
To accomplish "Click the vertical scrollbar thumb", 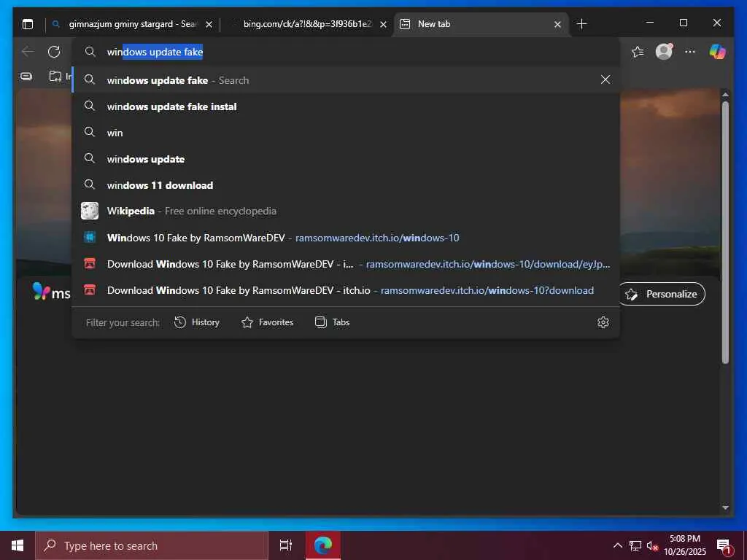I will pyautogui.click(x=725, y=233).
